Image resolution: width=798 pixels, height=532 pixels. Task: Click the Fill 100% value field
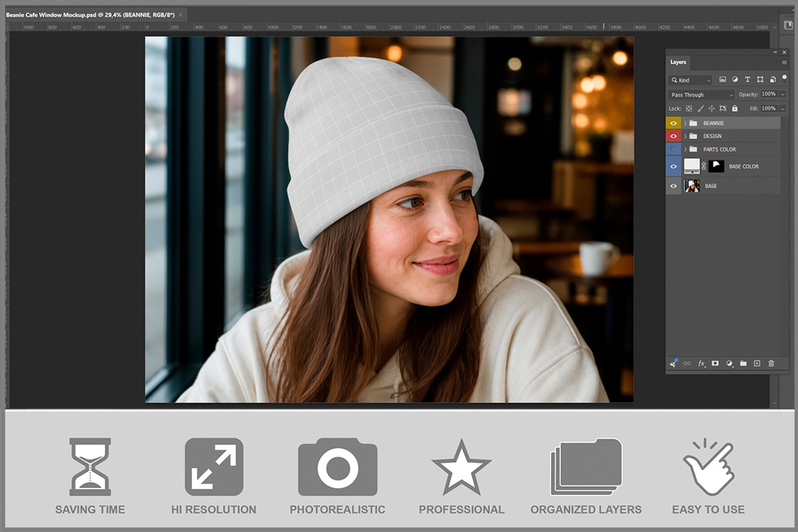pyautogui.click(x=769, y=108)
